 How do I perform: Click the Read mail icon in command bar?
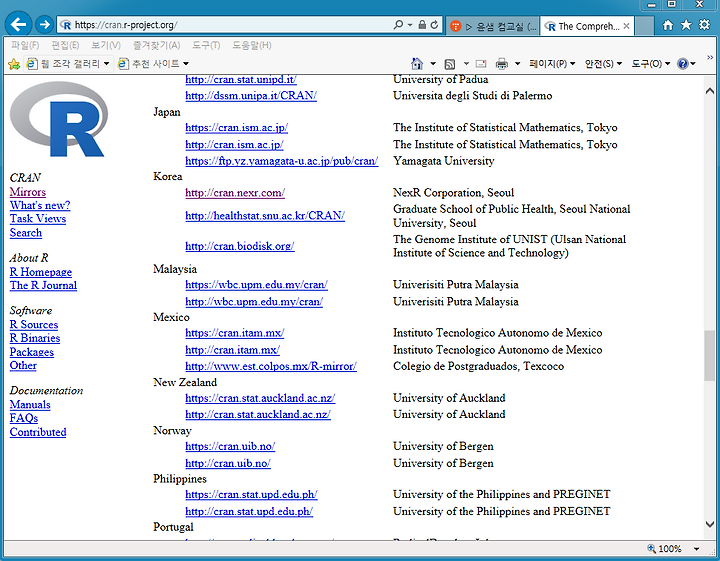[x=481, y=64]
